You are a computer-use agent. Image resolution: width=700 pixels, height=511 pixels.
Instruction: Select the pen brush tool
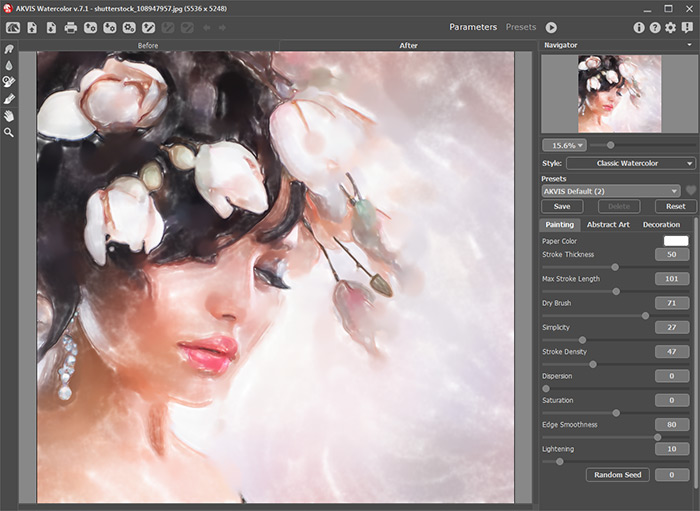click(x=8, y=99)
